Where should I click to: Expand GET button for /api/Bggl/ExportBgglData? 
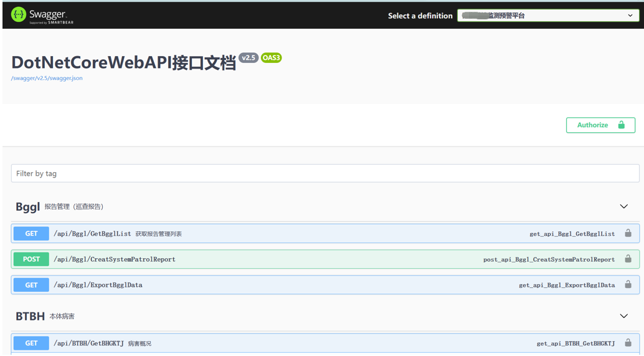click(31, 285)
